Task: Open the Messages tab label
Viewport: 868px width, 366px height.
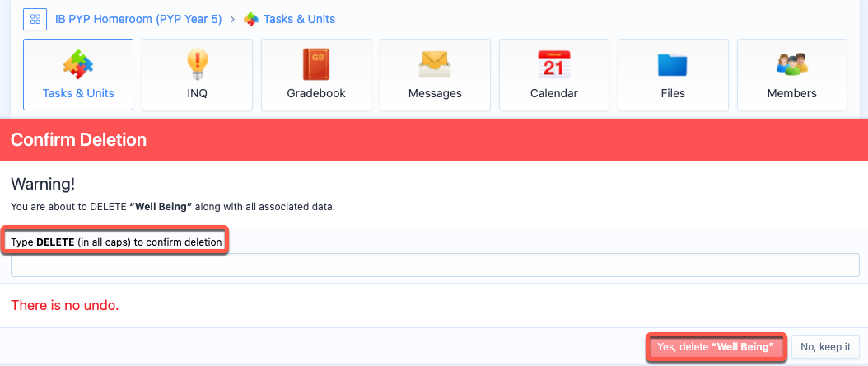Action: (435, 93)
